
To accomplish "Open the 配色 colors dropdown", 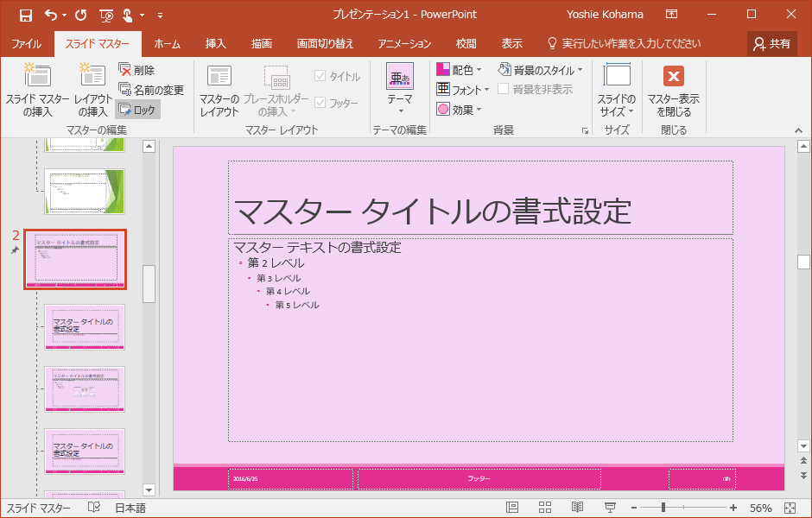I will pyautogui.click(x=460, y=70).
